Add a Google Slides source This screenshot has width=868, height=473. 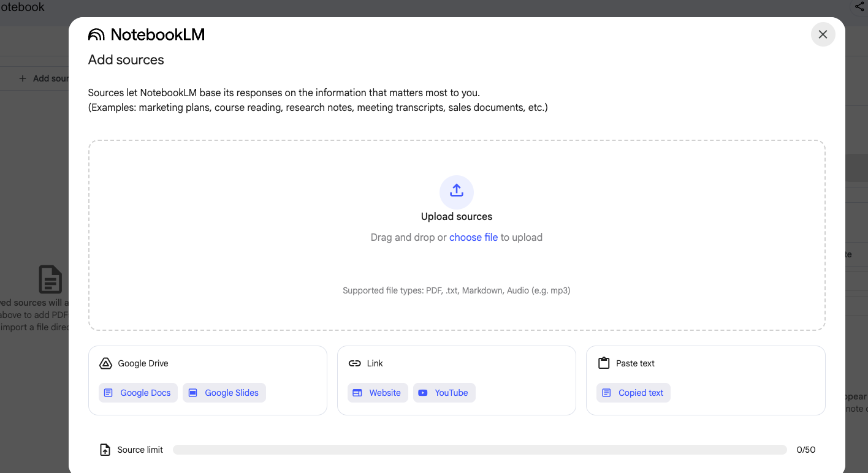(x=224, y=393)
